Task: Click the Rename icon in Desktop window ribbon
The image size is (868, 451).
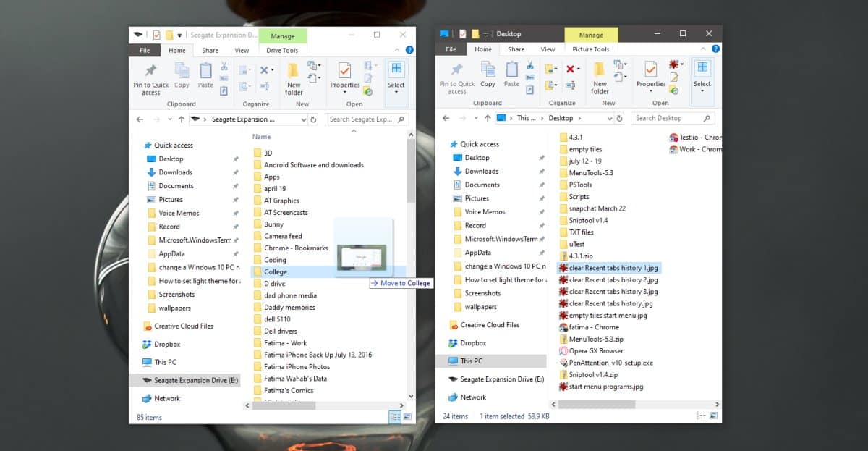Action: tap(569, 84)
